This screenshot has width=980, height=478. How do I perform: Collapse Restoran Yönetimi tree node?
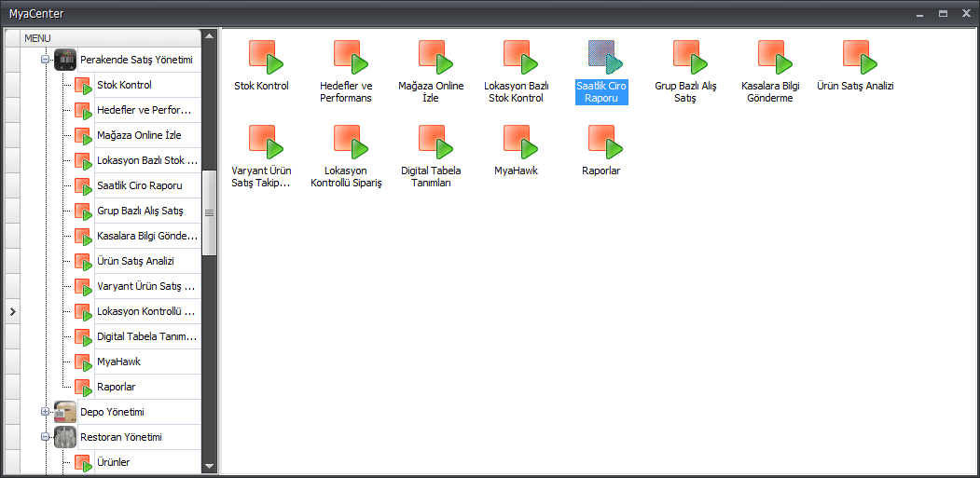[x=45, y=437]
